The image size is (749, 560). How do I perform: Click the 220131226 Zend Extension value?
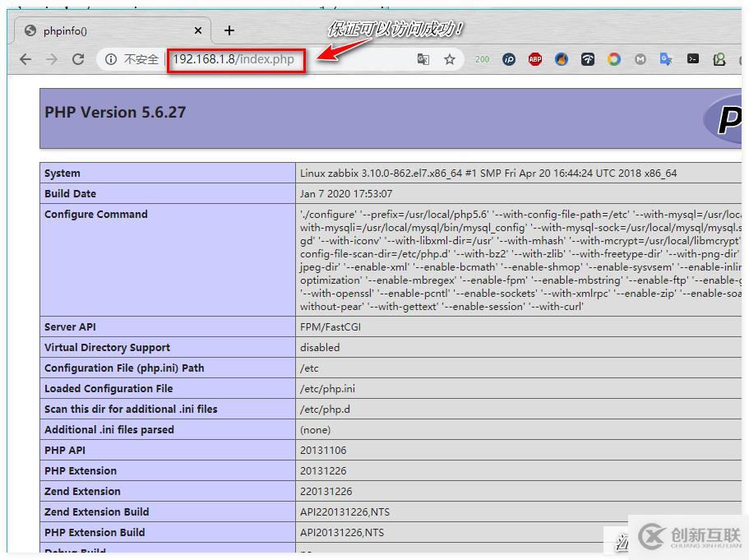[x=326, y=491]
